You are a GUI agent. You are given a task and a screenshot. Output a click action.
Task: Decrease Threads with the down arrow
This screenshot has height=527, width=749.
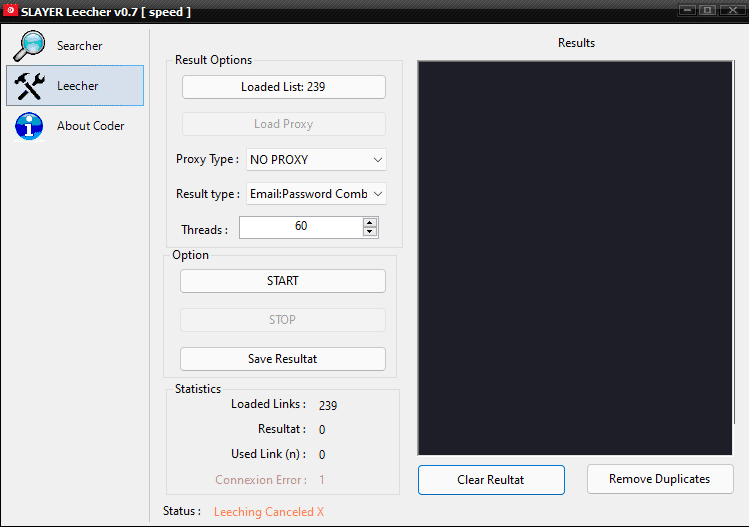click(x=370, y=232)
